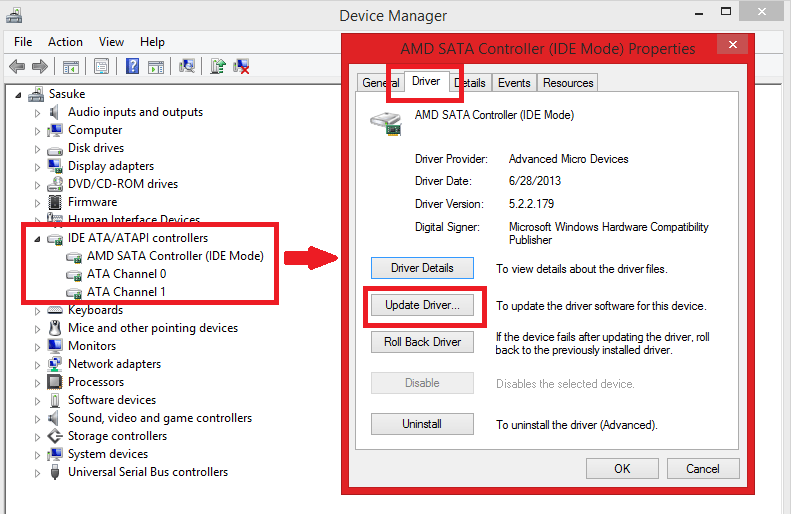Screen dimensions: 791x514
Task: Click the Back arrow in toolbar
Action: coord(17,67)
